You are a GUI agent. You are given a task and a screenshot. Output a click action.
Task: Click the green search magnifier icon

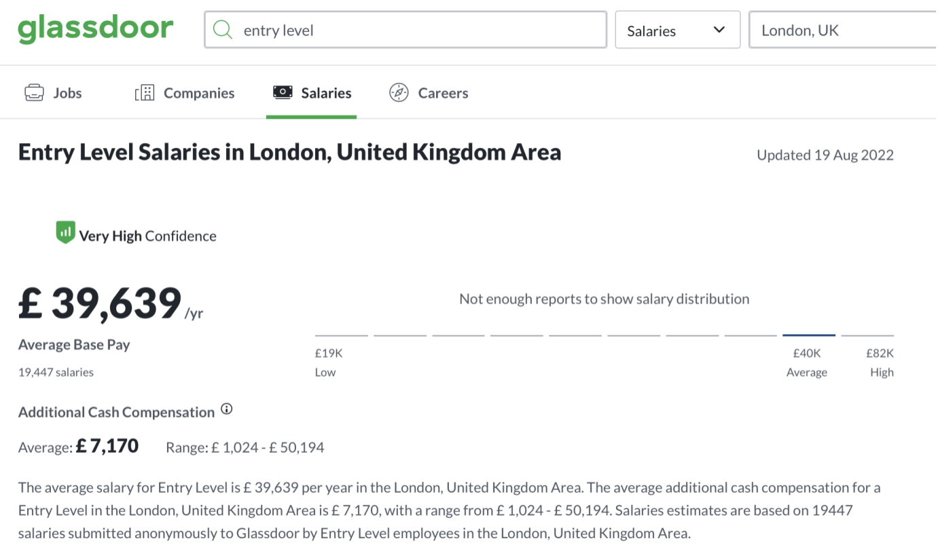tap(223, 30)
